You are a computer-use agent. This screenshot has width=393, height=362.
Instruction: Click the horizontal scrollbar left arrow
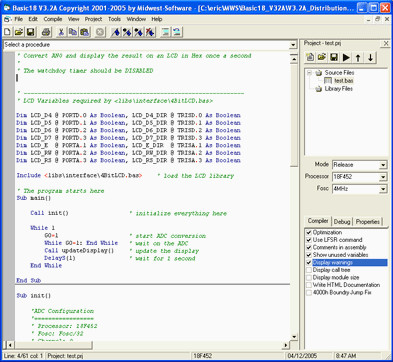coord(10,345)
